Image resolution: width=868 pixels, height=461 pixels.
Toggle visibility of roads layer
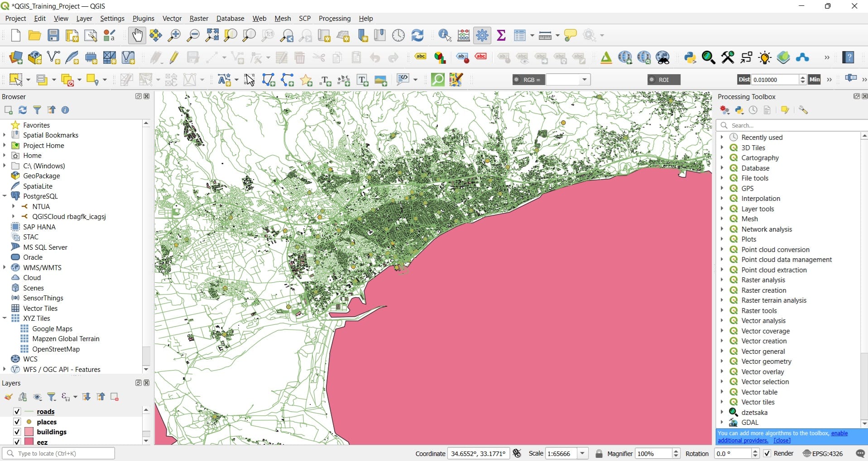pyautogui.click(x=17, y=411)
